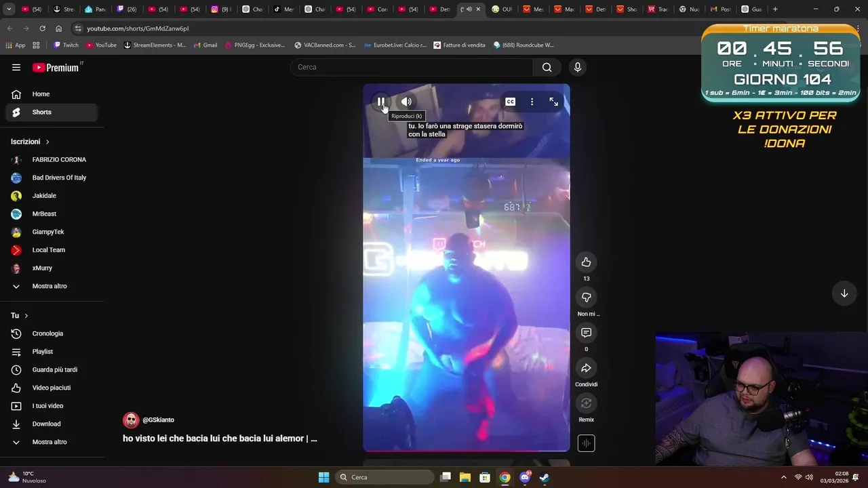Open the Fatture di vendita bookmark
Viewport: 868px width, 488px height.
click(459, 45)
